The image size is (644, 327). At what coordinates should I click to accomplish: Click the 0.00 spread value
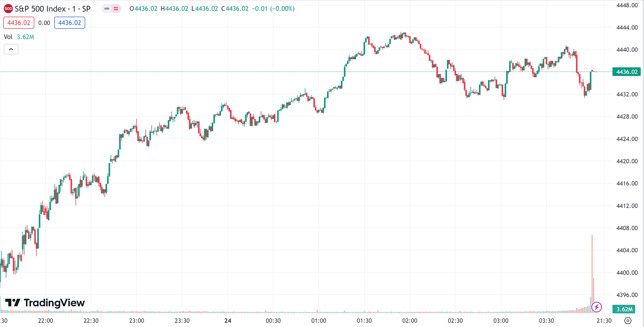[x=44, y=23]
